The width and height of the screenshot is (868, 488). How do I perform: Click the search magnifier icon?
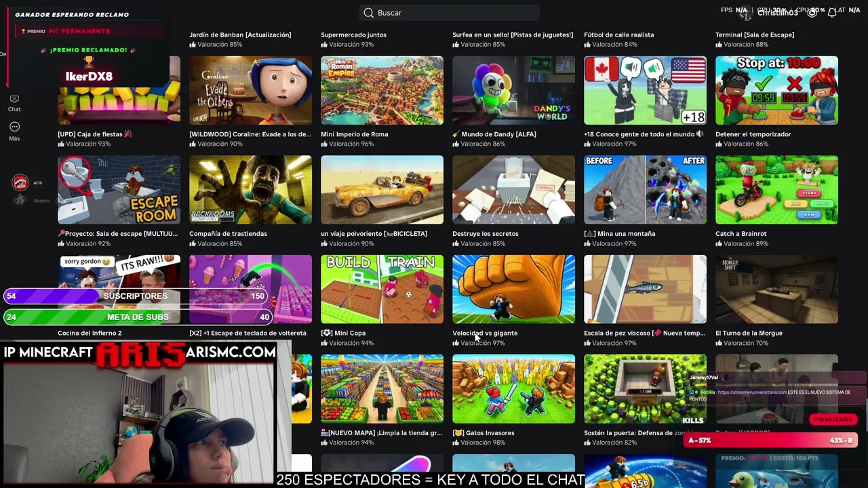coord(368,13)
